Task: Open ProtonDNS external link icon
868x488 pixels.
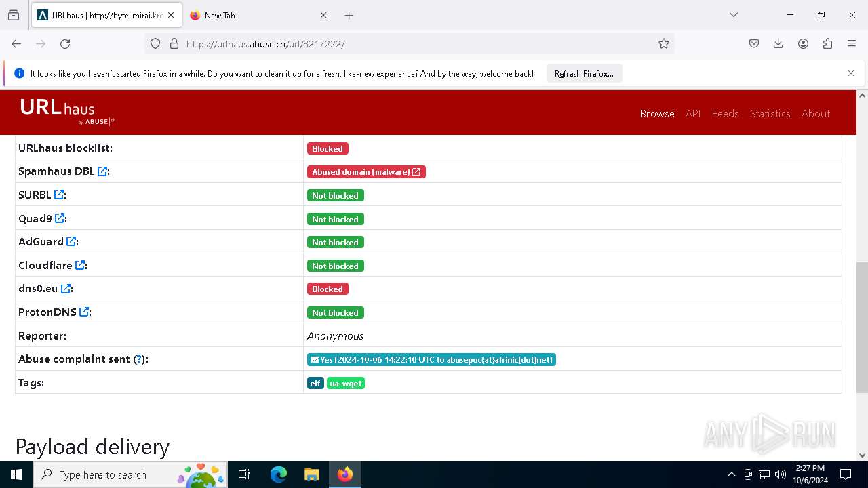Action: coord(84,312)
